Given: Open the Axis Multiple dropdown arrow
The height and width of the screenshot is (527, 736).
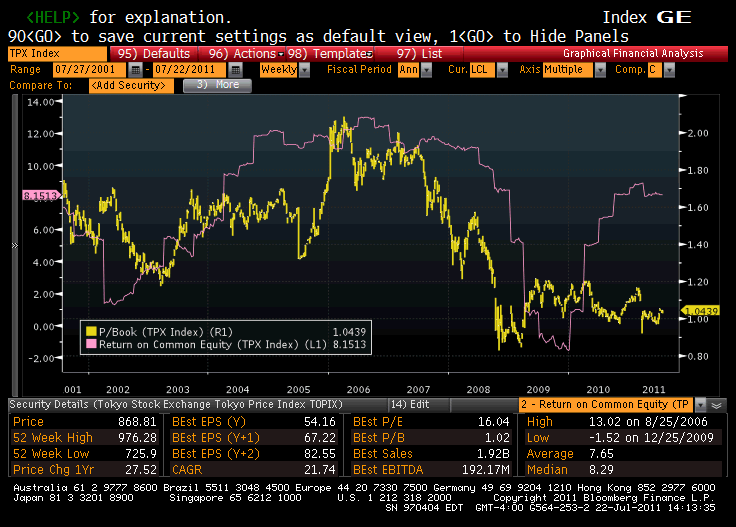Looking at the screenshot, I should coord(600,70).
